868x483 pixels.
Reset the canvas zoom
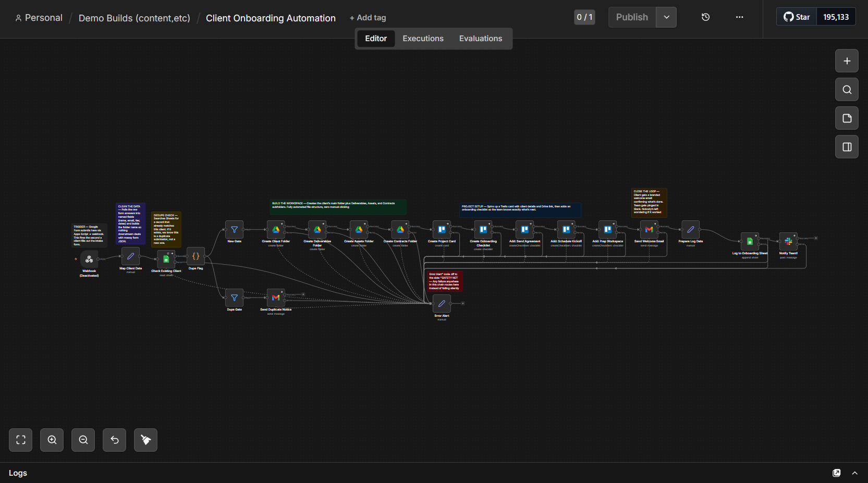(115, 440)
